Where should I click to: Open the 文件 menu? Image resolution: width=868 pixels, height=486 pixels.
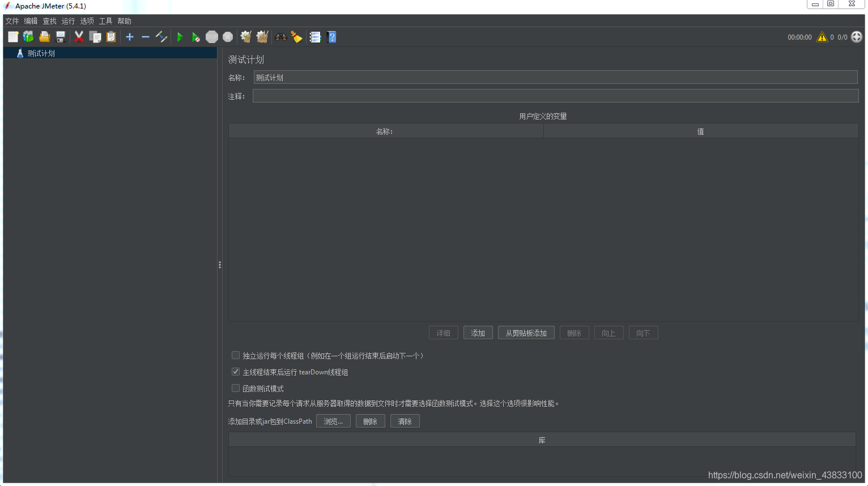(x=12, y=21)
